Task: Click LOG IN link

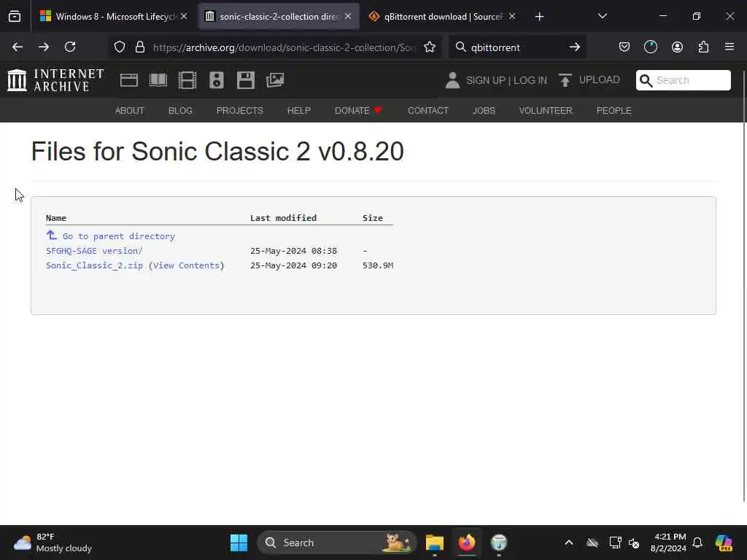Action: point(530,80)
